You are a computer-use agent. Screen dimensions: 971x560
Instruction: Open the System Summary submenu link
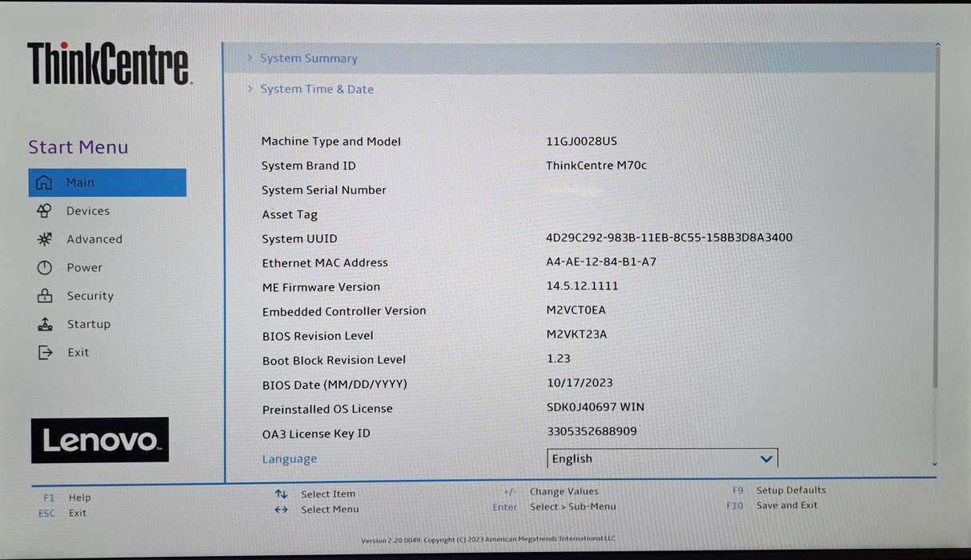tap(309, 58)
